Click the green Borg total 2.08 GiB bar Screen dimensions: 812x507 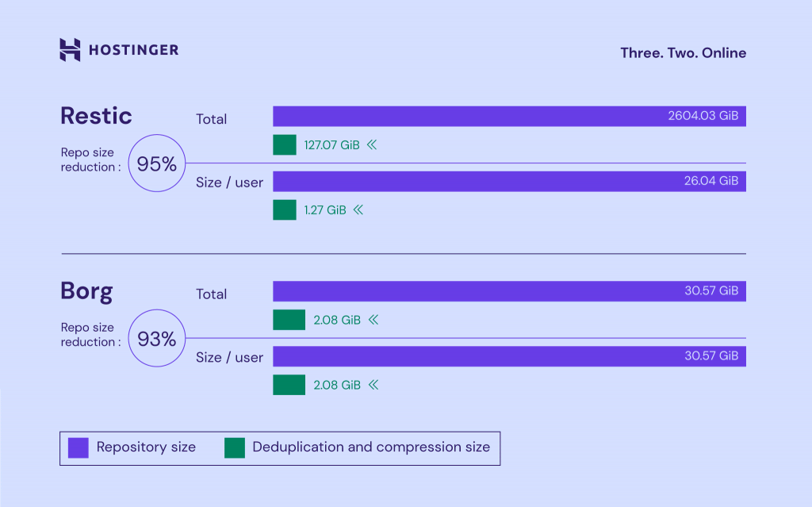click(289, 320)
